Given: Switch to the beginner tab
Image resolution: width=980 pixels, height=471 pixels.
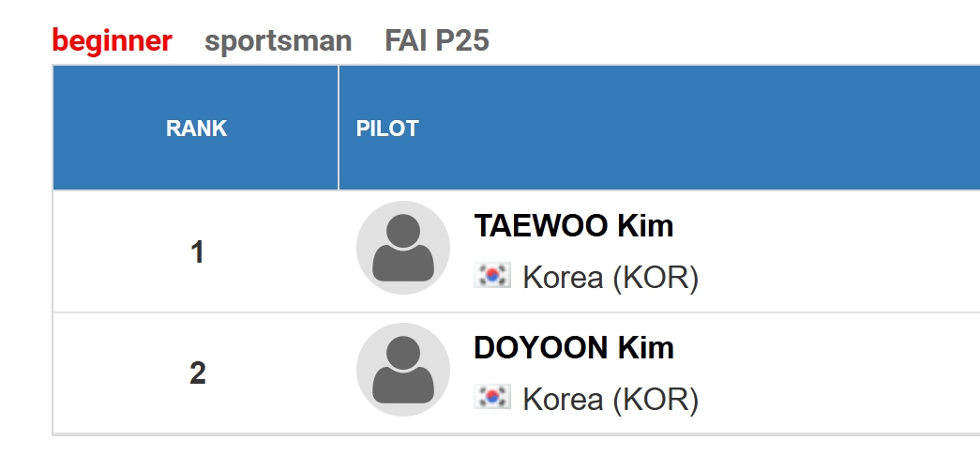Looking at the screenshot, I should point(113,41).
